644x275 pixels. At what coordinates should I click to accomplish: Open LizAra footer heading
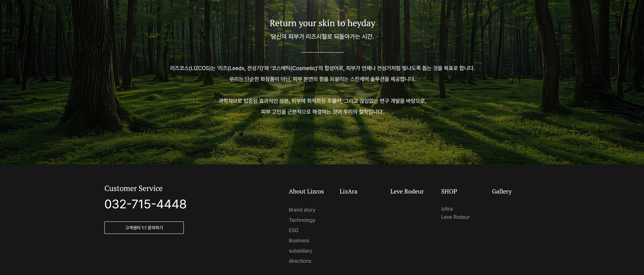348,191
